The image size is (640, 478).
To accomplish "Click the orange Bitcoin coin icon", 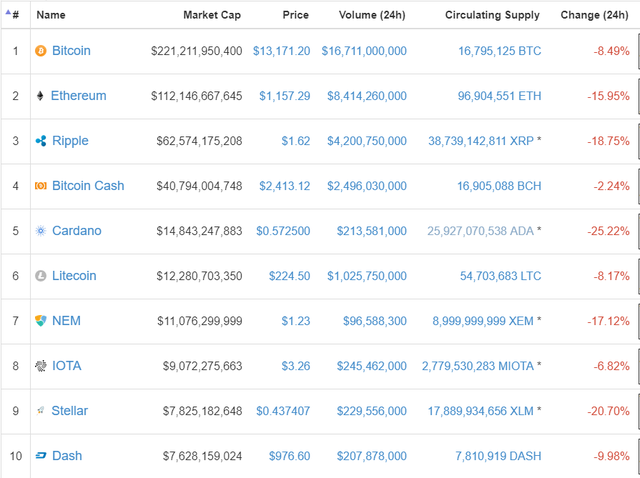I will pyautogui.click(x=41, y=51).
